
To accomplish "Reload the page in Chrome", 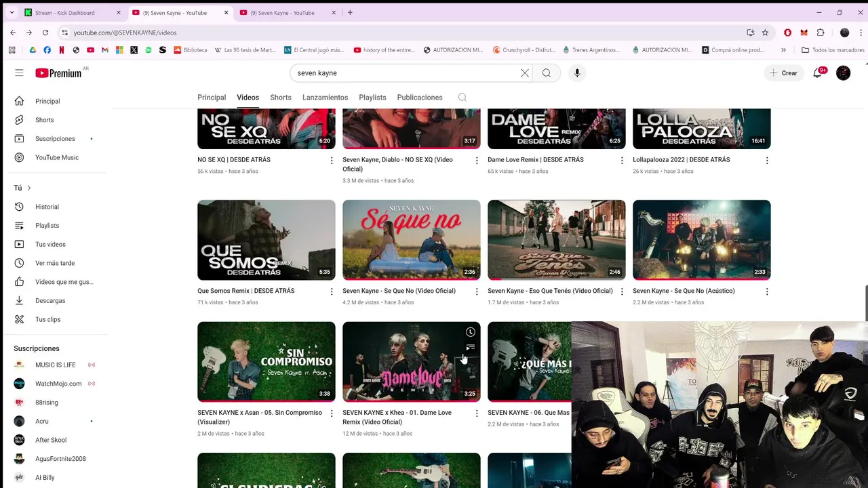I will (x=45, y=33).
